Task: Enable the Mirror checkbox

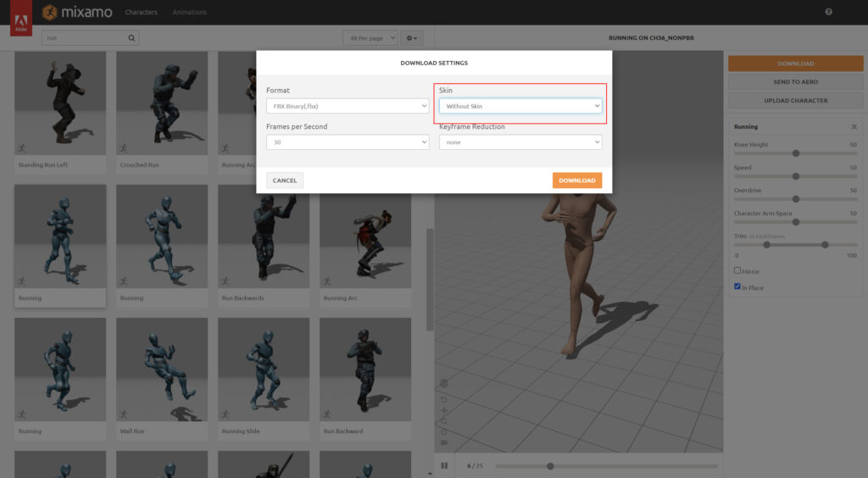Action: click(x=737, y=270)
